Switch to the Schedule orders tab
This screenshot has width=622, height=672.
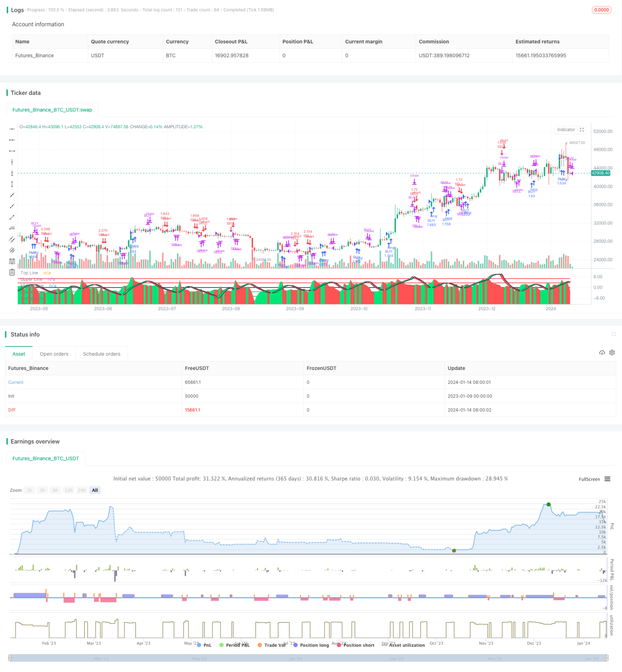101,354
